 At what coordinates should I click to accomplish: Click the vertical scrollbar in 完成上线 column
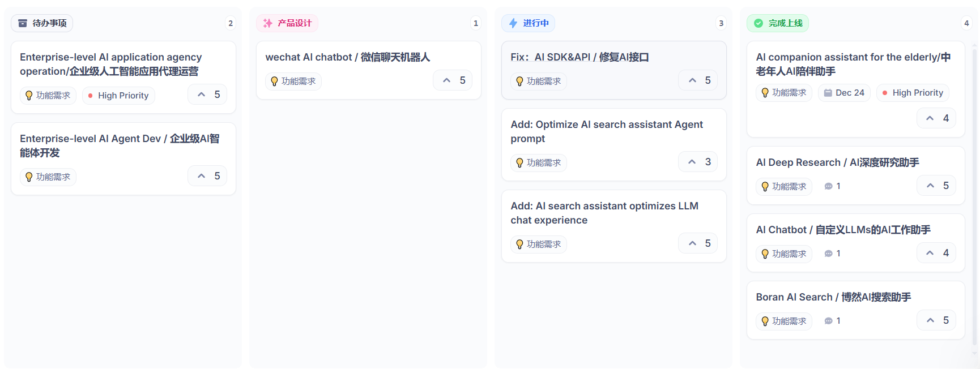click(x=974, y=192)
